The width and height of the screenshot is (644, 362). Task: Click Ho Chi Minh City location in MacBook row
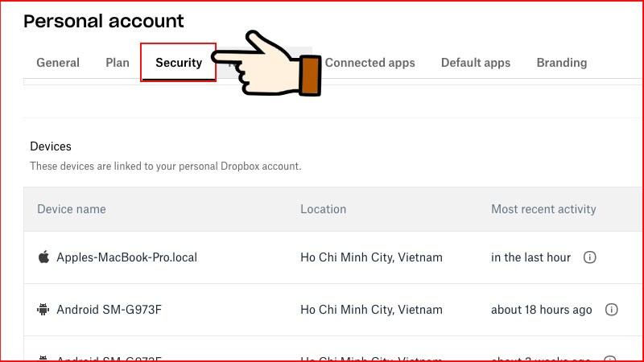(x=371, y=257)
